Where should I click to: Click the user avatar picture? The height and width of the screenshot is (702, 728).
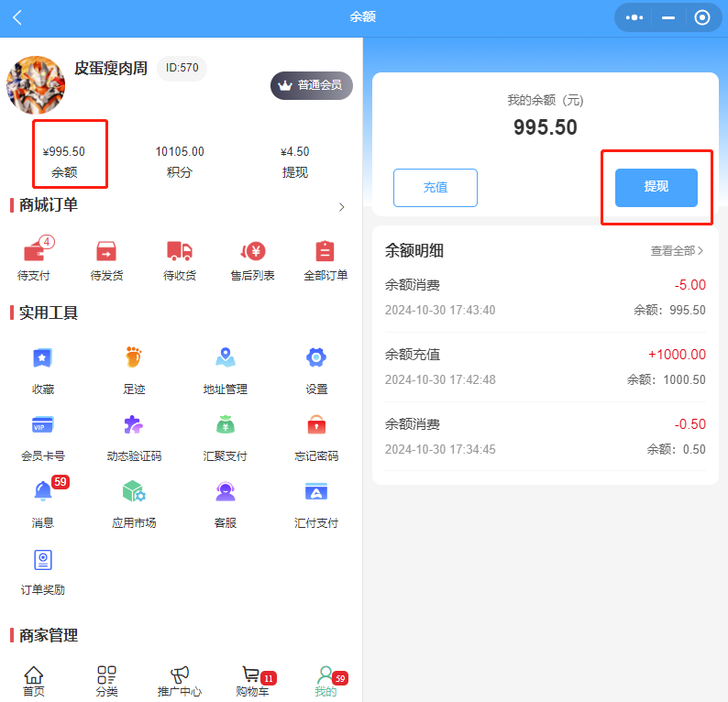pyautogui.click(x=36, y=85)
